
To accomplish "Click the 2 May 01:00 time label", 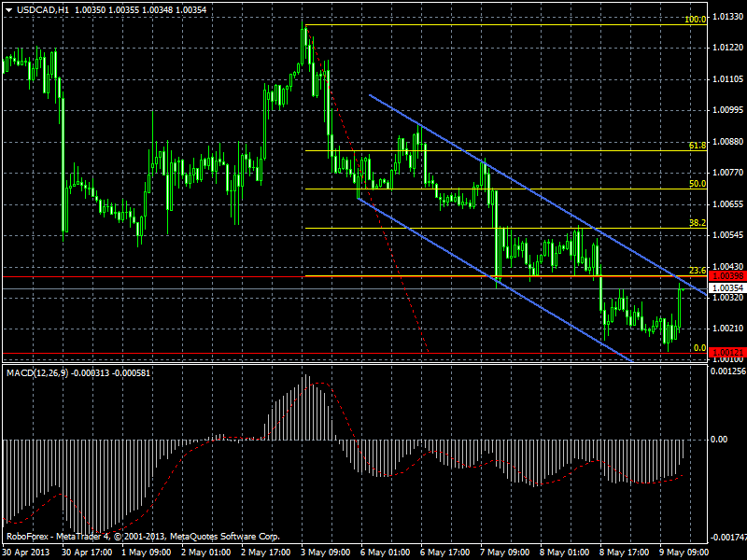I will 206,553.
